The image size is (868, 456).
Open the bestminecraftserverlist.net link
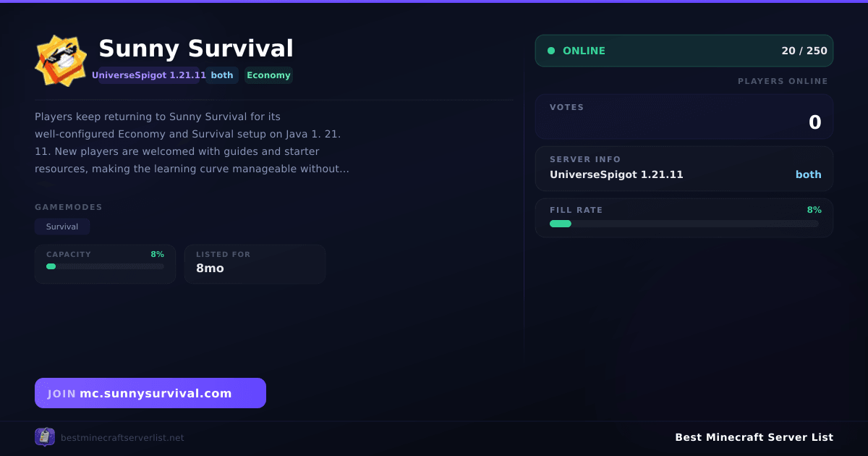pyautogui.click(x=122, y=438)
